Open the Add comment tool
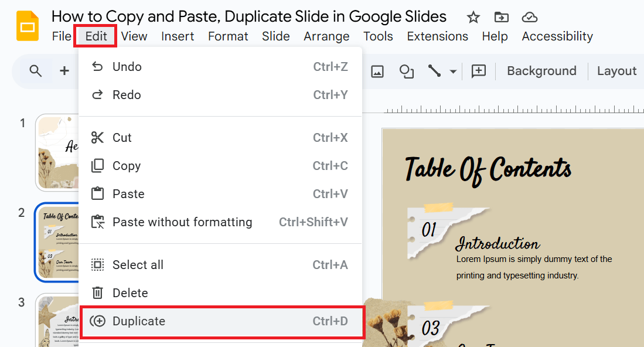 pyautogui.click(x=478, y=70)
